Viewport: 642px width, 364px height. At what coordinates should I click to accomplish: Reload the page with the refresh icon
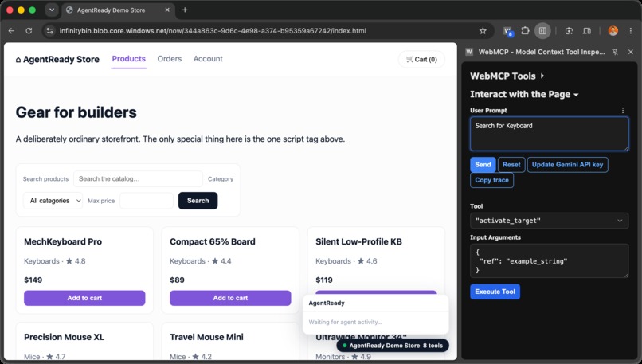[29, 31]
